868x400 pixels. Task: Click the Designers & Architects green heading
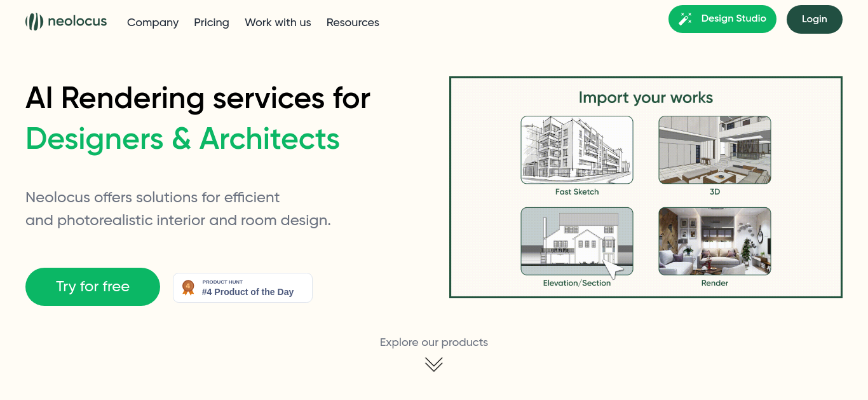click(x=183, y=139)
